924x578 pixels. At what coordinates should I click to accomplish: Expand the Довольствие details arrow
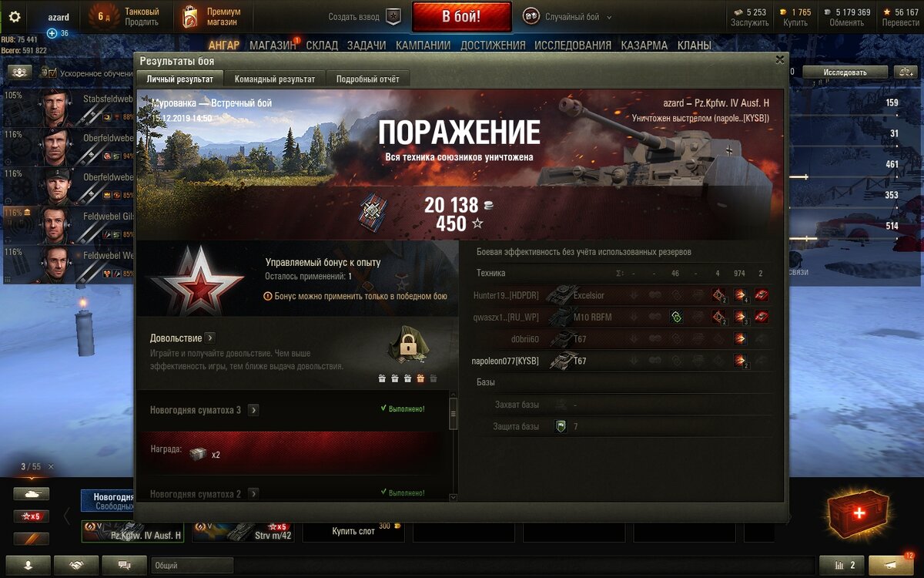coord(210,338)
